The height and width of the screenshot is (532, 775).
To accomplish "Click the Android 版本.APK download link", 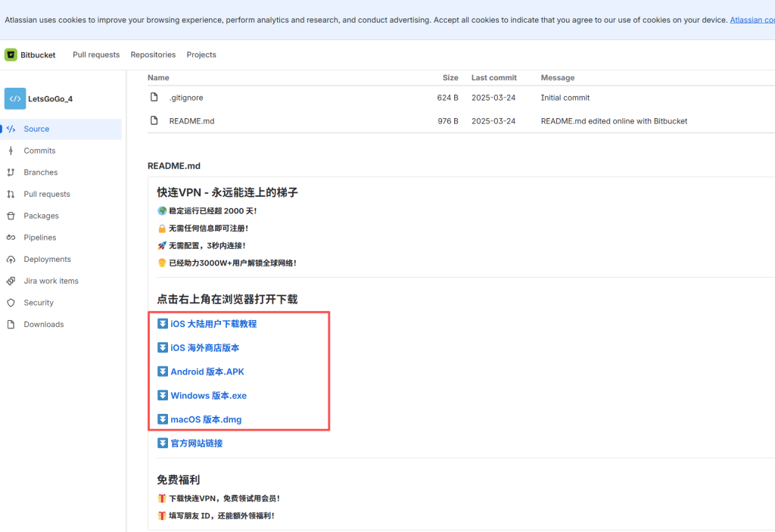I will pos(207,372).
